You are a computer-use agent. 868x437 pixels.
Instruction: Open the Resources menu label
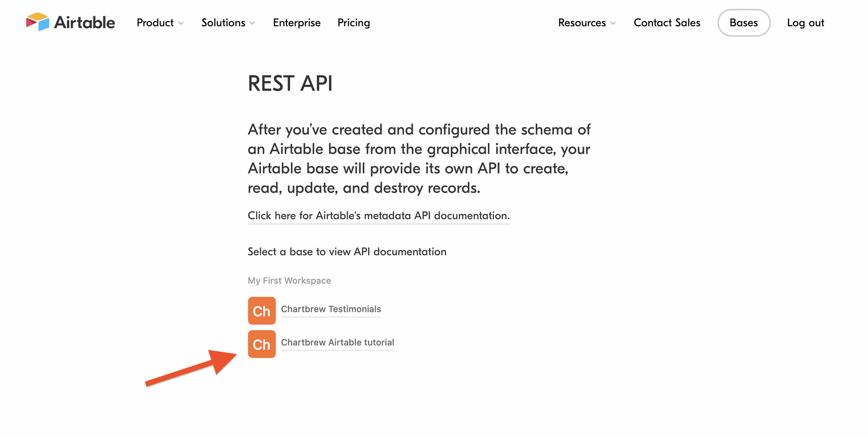pos(582,23)
